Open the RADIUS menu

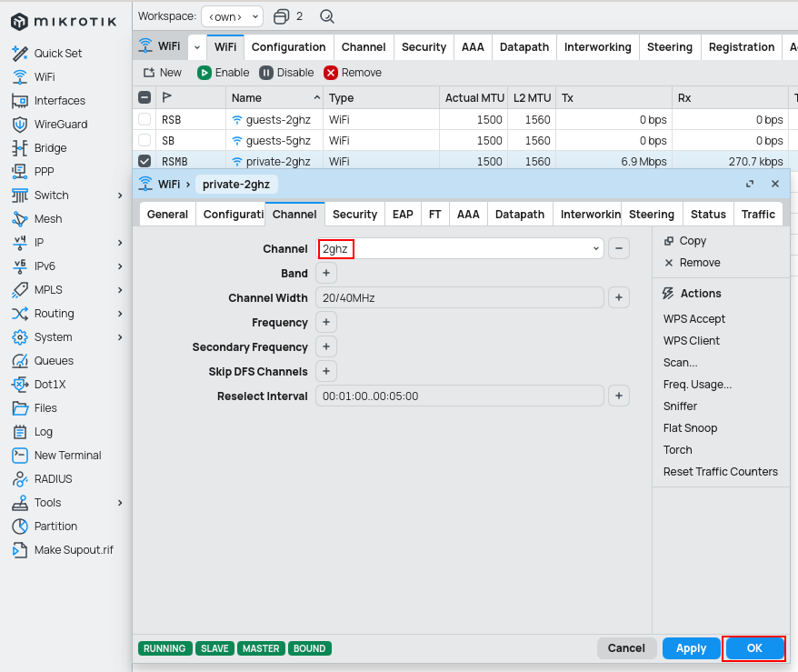42,479
